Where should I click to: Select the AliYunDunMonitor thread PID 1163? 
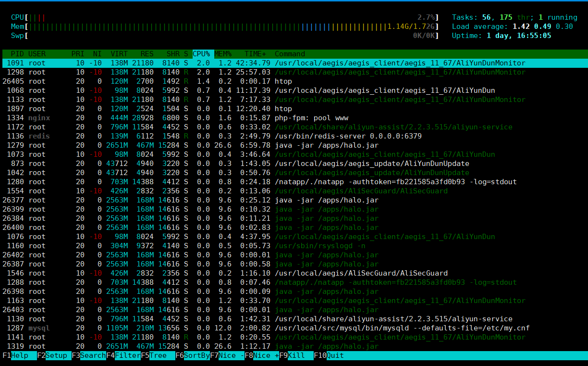click(x=294, y=301)
